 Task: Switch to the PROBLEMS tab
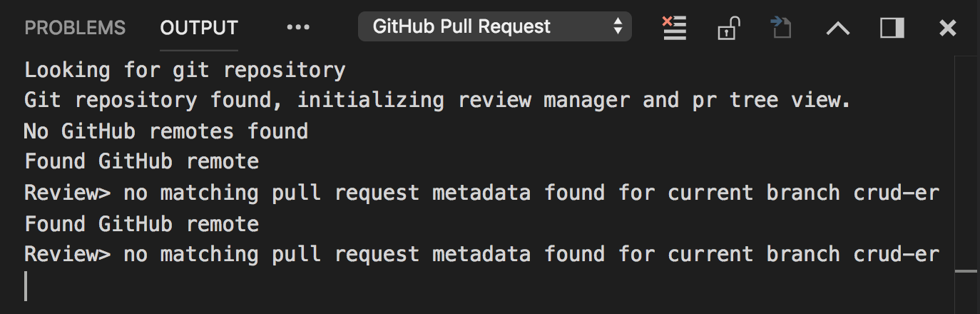[x=75, y=28]
